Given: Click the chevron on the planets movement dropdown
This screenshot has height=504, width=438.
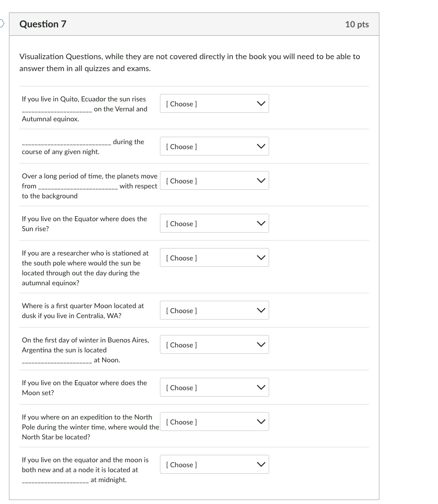Looking at the screenshot, I should coord(260,180).
